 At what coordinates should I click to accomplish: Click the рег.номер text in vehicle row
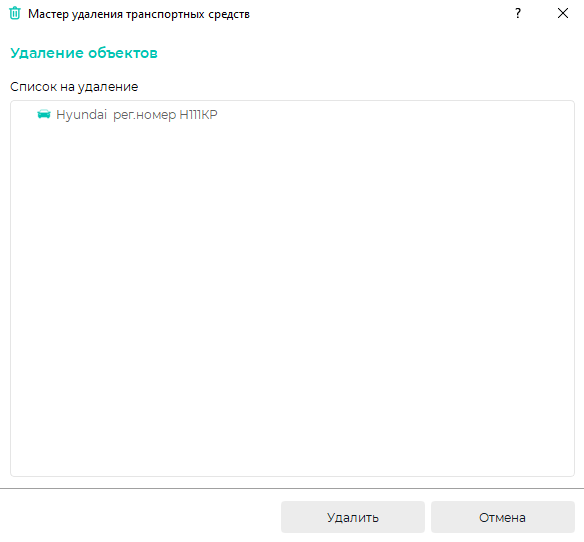[145, 115]
